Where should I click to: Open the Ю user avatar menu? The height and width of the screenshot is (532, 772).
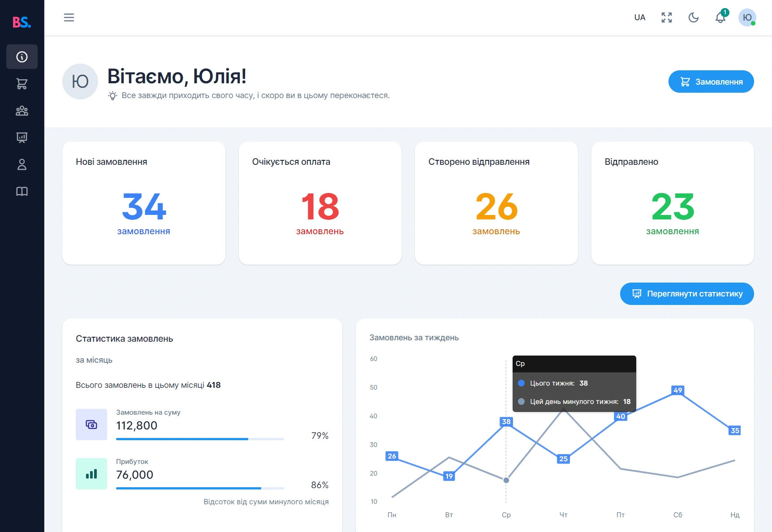click(747, 17)
